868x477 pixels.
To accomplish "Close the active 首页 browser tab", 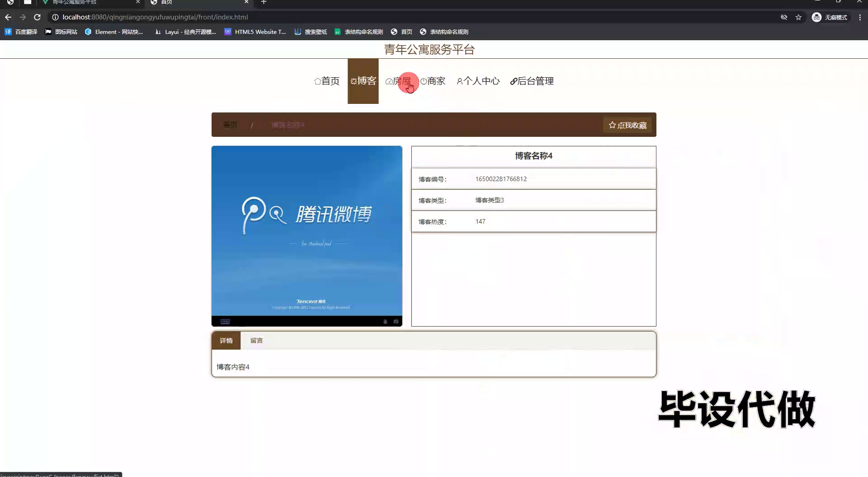I will 246,2.
